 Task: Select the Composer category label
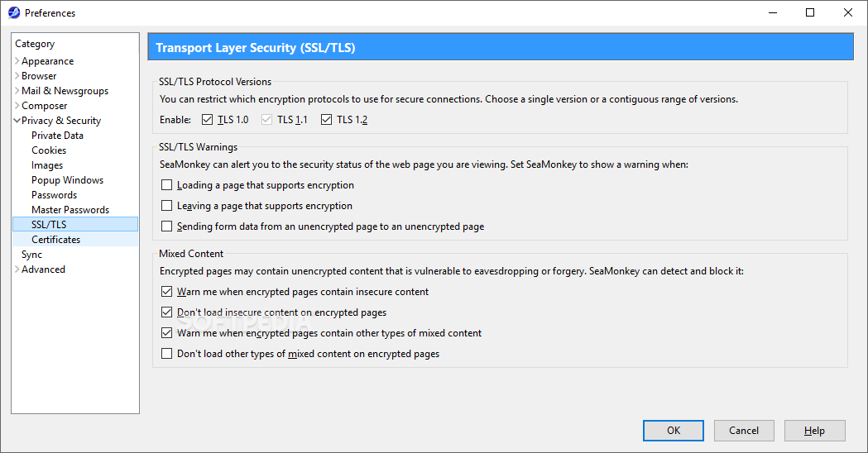(x=45, y=106)
